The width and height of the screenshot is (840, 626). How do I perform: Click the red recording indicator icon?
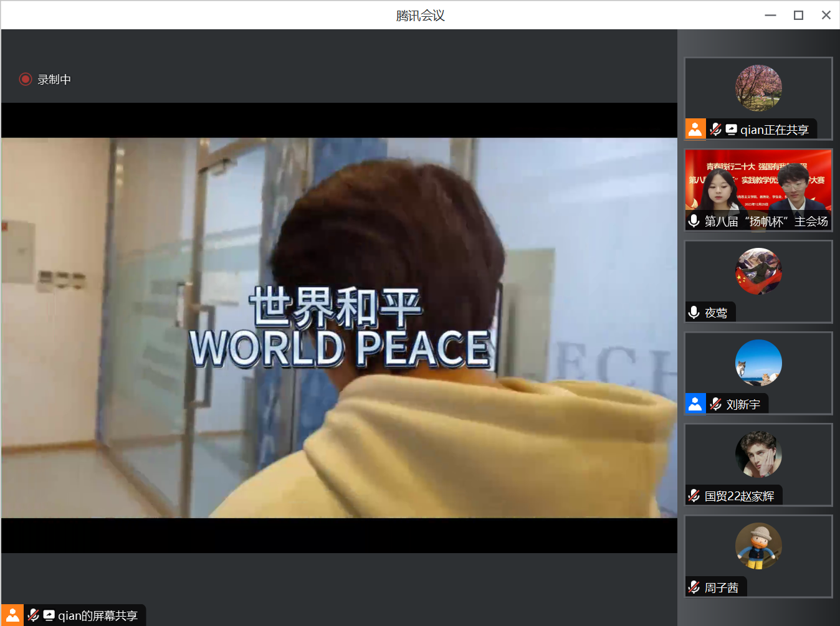25,79
